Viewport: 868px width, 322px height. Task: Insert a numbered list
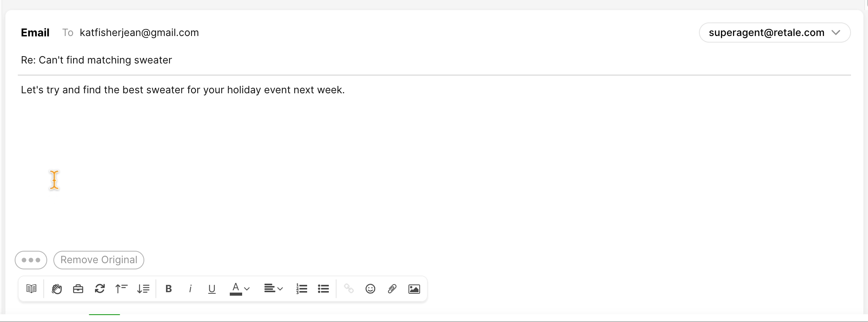[x=302, y=289]
